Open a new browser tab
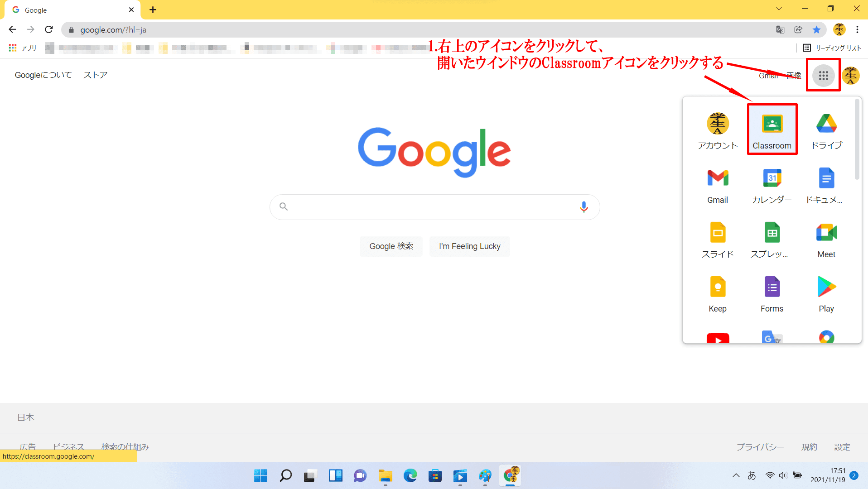 [x=153, y=10]
